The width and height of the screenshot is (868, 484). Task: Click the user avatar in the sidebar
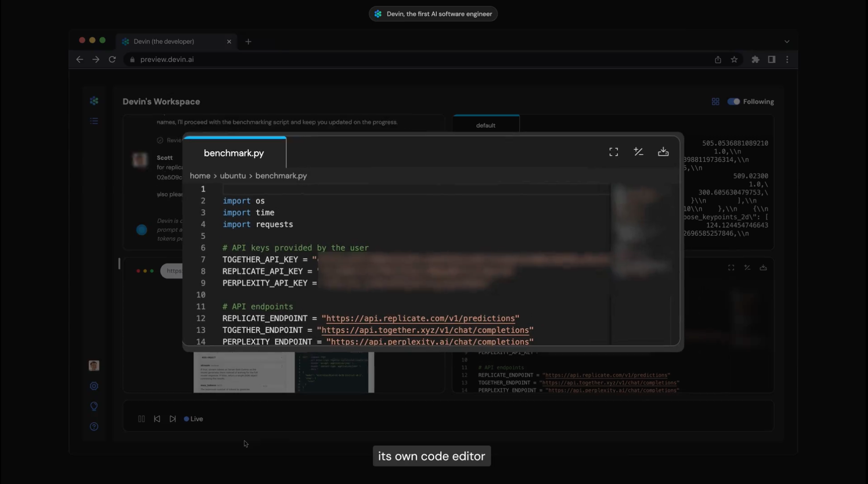[x=94, y=366]
